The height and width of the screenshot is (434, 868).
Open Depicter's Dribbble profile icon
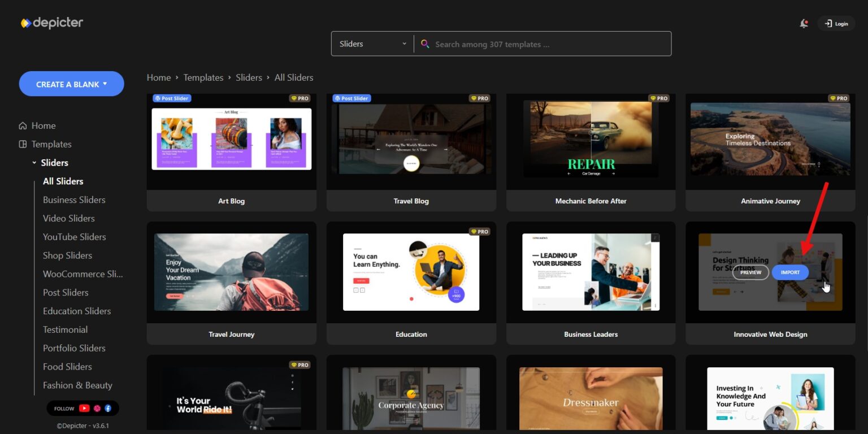pyautogui.click(x=97, y=408)
